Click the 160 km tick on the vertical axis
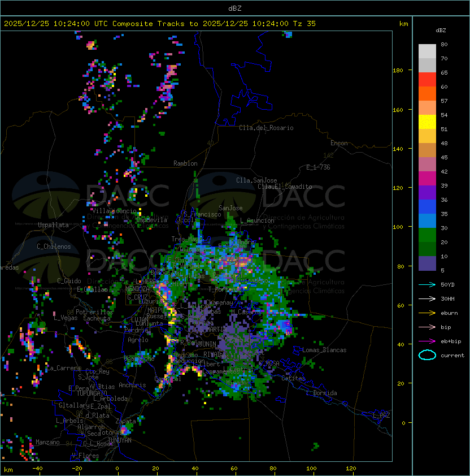The width and height of the screenshot is (470, 476). (398, 110)
